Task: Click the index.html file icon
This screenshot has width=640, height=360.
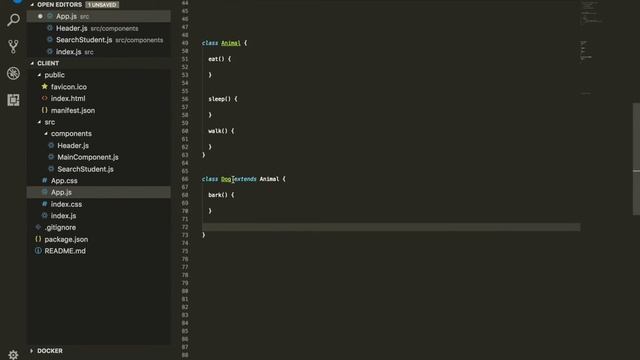Action: tap(44, 98)
